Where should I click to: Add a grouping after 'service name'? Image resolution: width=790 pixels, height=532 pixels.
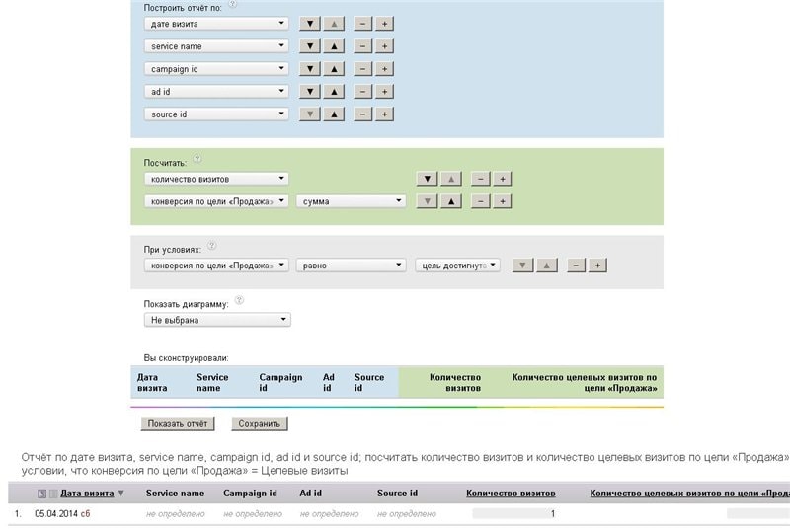tap(384, 45)
